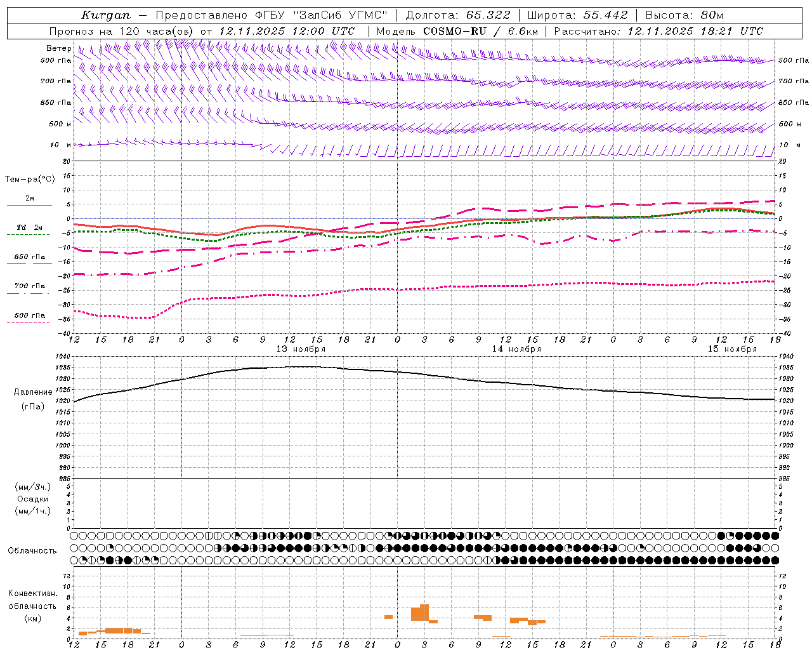The image size is (812, 650).
Task: Click the "Td 2м" dew point legend entry
Action: click(29, 227)
